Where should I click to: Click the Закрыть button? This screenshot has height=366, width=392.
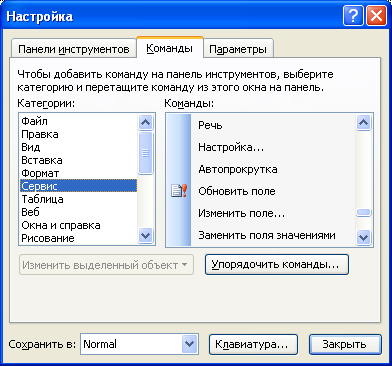[x=345, y=344]
